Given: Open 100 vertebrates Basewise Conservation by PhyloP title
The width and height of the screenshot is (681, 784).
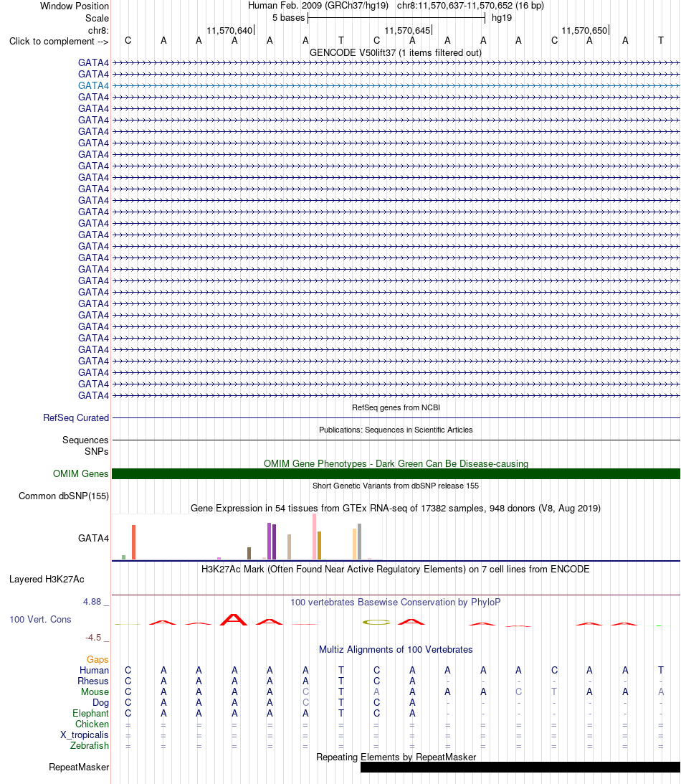Looking at the screenshot, I should coord(396,602).
